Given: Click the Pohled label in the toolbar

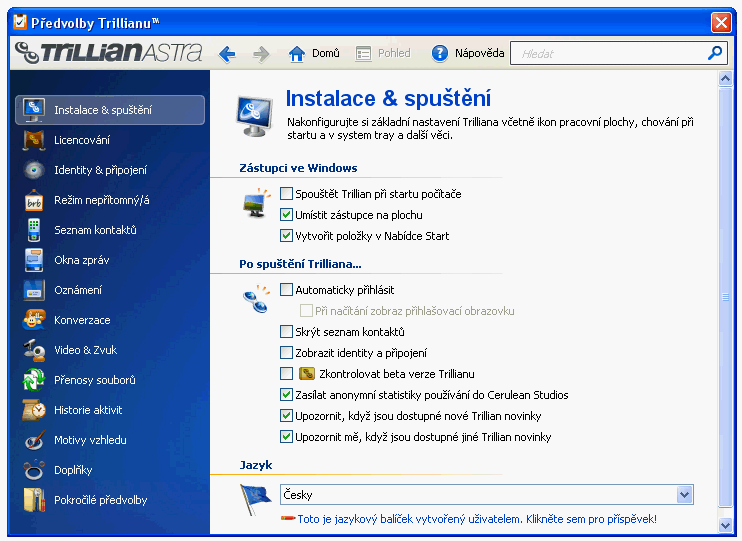Looking at the screenshot, I should [x=394, y=53].
